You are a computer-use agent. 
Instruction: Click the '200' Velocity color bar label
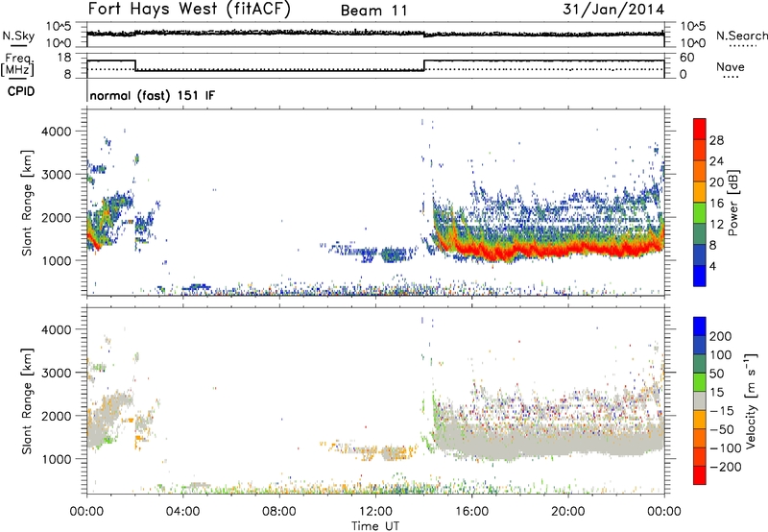tap(721, 336)
